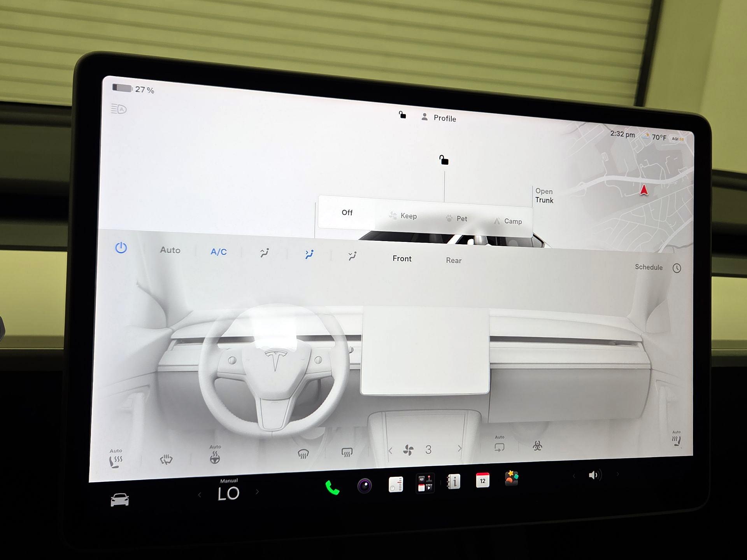Tap the battery percentage indicator

point(133,89)
